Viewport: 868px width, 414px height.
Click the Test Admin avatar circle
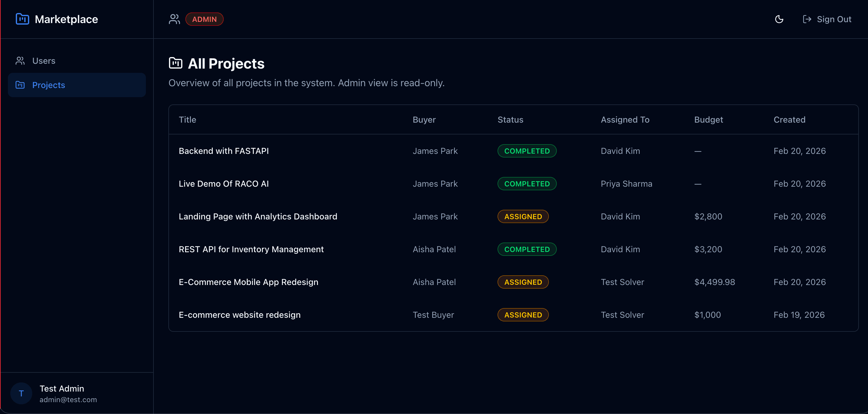tap(21, 393)
